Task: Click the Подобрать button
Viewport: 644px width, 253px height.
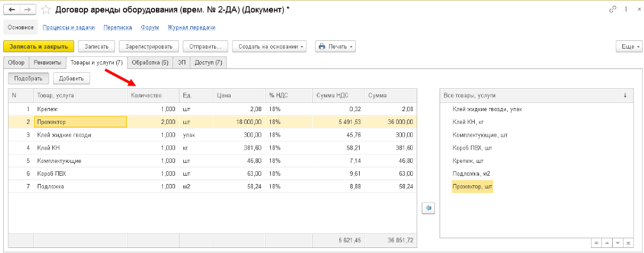Action: (x=29, y=78)
